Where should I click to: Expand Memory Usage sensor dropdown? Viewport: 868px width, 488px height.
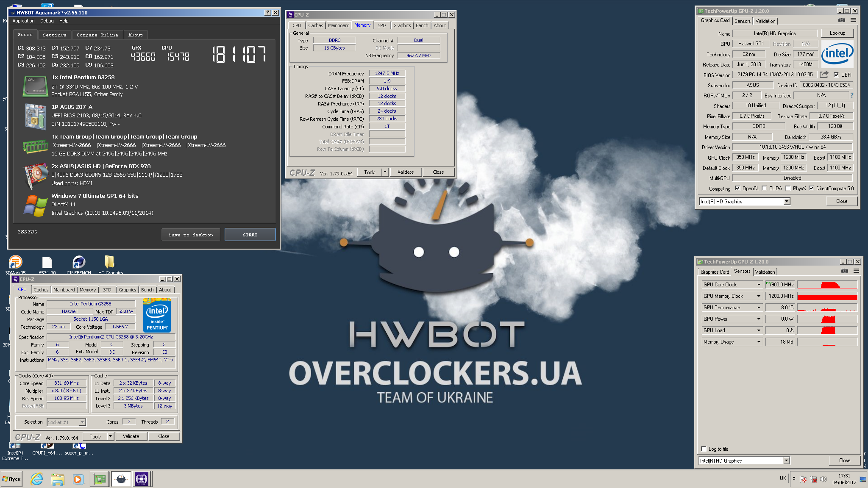pos(759,342)
